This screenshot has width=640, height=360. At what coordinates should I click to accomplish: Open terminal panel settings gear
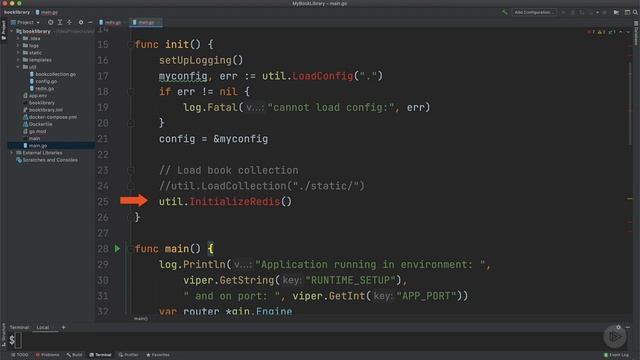[618, 327]
